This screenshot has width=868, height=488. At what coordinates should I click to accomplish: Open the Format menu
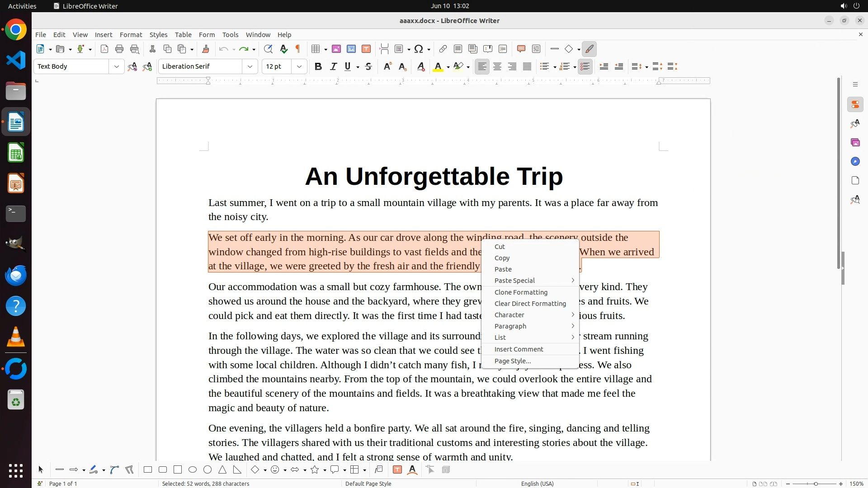coord(131,35)
